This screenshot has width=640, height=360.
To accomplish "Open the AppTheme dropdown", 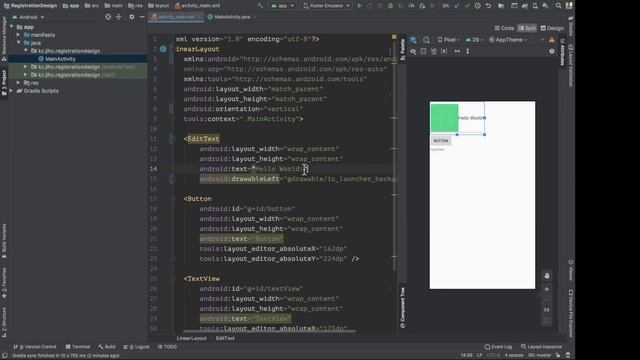I will (x=508, y=40).
